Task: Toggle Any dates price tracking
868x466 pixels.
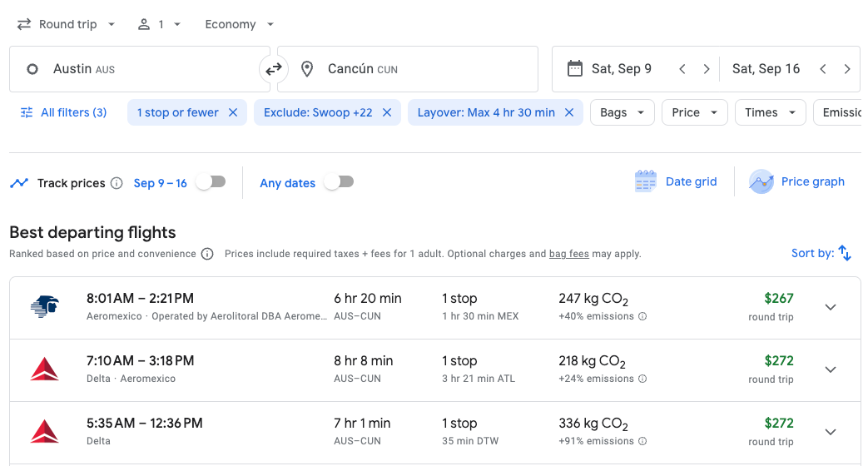Action: 339,182
